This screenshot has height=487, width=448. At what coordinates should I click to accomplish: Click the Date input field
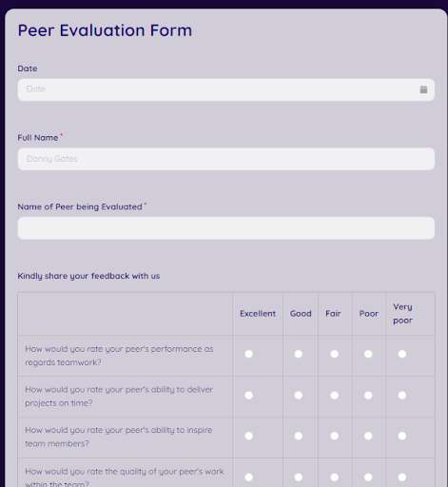(226, 89)
